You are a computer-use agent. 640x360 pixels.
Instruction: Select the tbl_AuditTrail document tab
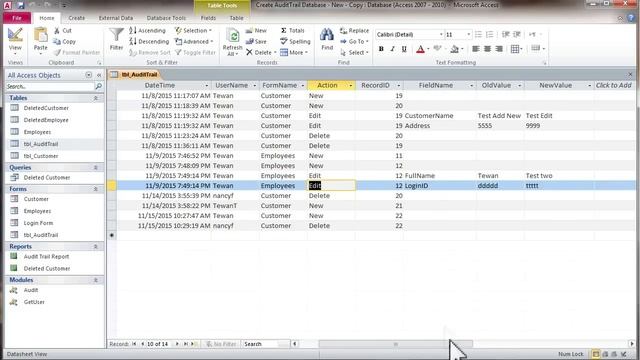(x=135, y=75)
